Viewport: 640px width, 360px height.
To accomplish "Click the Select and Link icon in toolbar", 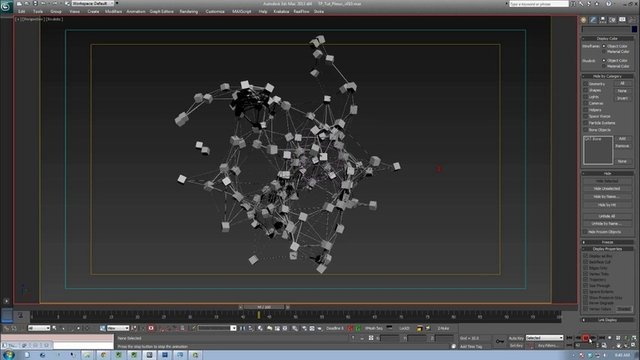I will [x=6, y=328].
